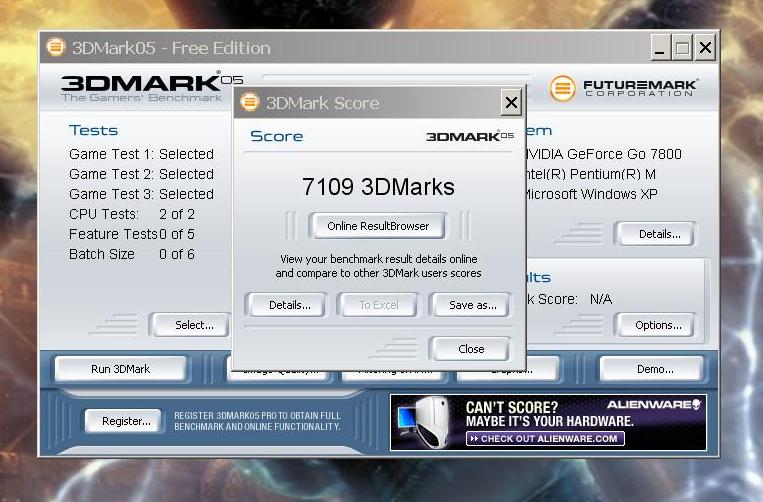The width and height of the screenshot is (763, 502).
Task: Click the Alienware advertisement banner
Action: 548,422
